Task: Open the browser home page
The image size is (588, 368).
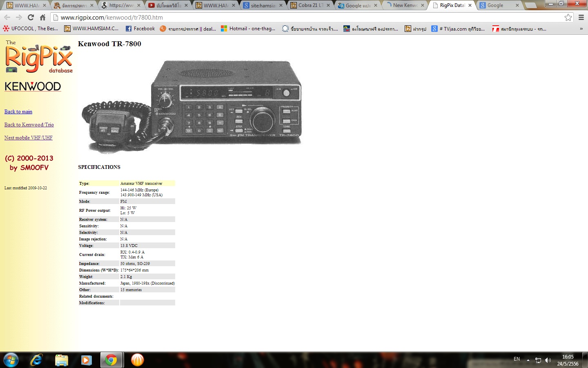Action: (42, 18)
